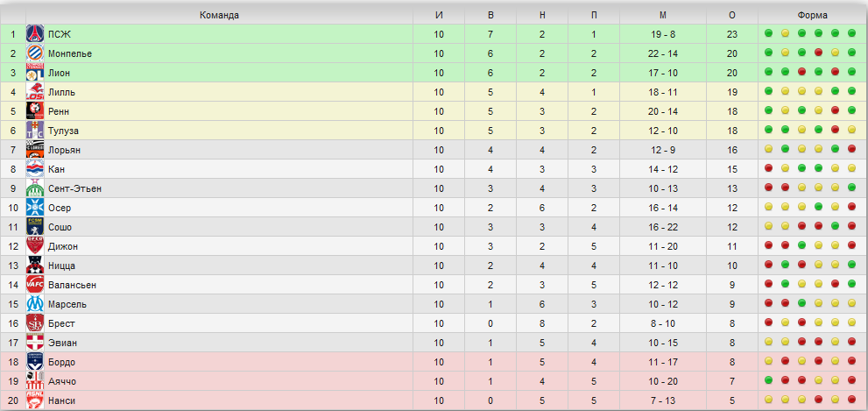
Task: Sort table by Команда column header
Action: (x=219, y=15)
